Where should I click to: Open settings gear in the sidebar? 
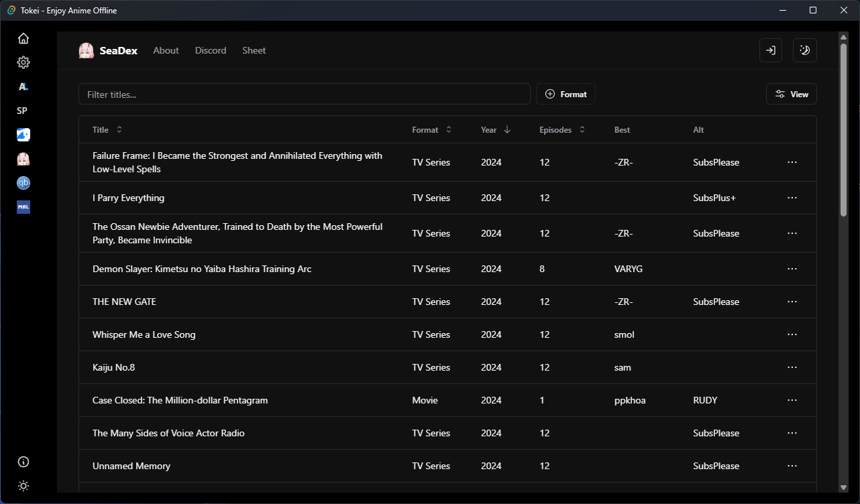click(x=23, y=62)
